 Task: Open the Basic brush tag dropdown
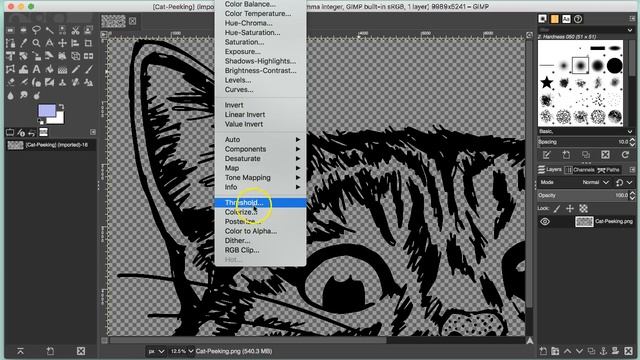585,131
